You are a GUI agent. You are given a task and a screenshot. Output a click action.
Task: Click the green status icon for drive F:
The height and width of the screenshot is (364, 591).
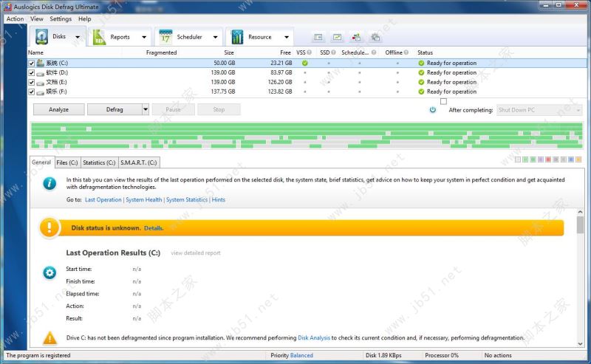pos(421,92)
